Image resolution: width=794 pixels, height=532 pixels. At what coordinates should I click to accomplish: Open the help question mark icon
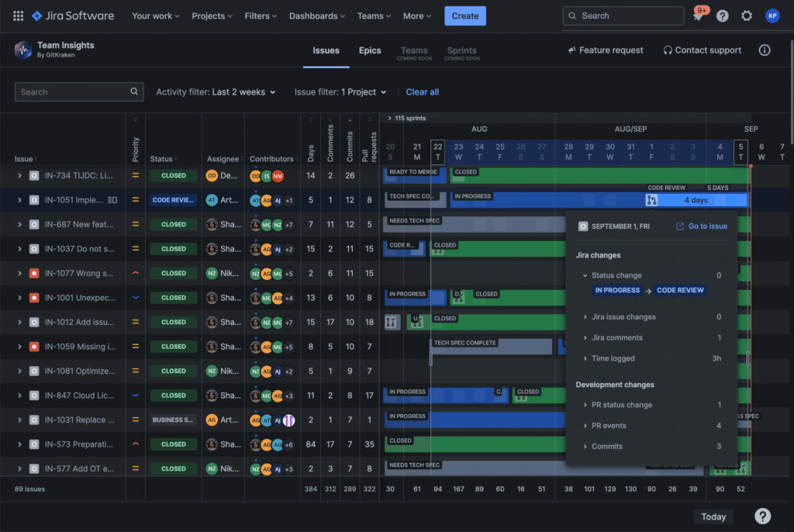[722, 16]
